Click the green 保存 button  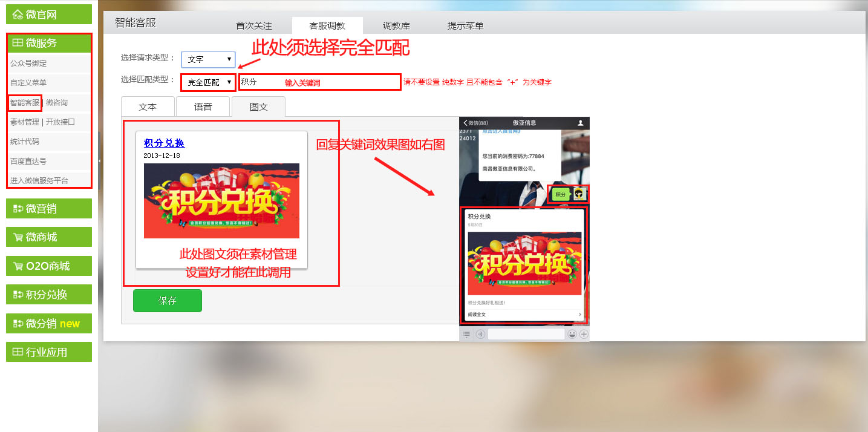tap(168, 301)
